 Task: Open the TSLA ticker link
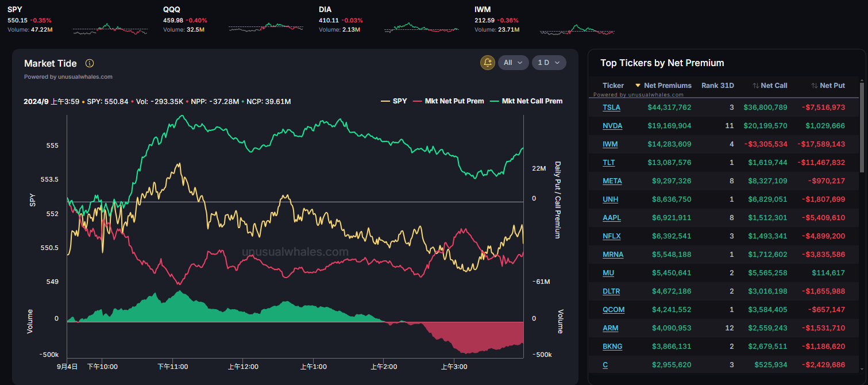tap(611, 107)
